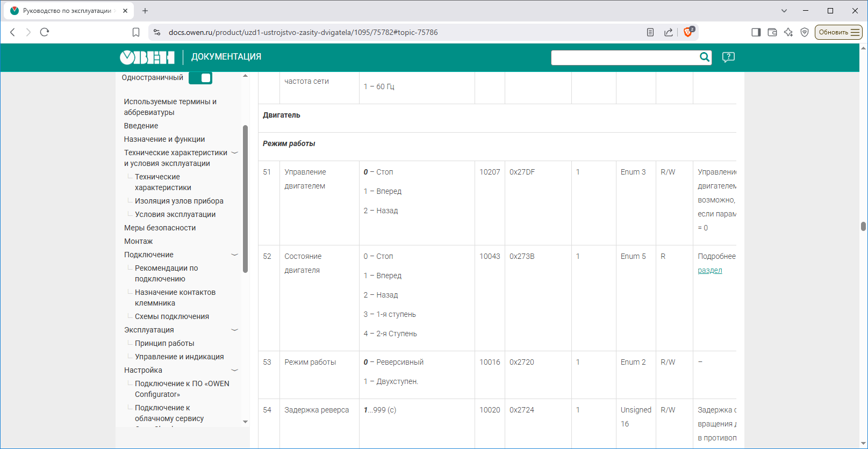Open the feedback question-mark icon
Viewport: 868px width, 449px height.
pos(728,57)
